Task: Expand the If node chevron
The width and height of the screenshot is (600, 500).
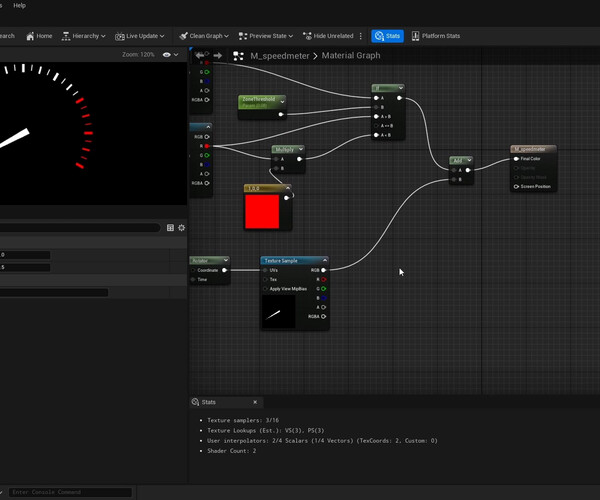Action: tap(401, 88)
